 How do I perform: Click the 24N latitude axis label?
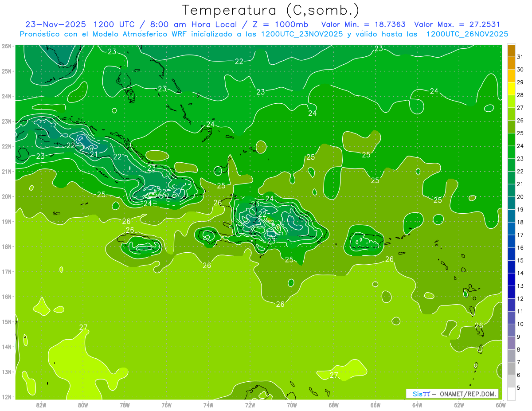coord(7,96)
